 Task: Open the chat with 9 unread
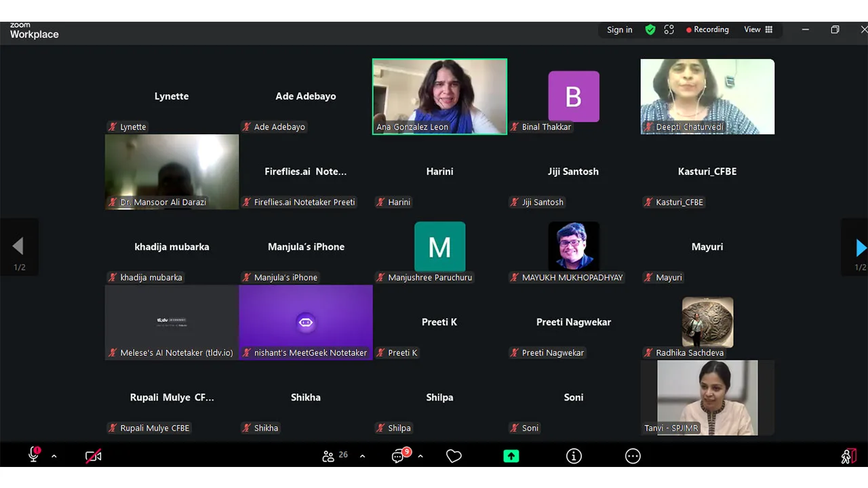click(x=399, y=456)
